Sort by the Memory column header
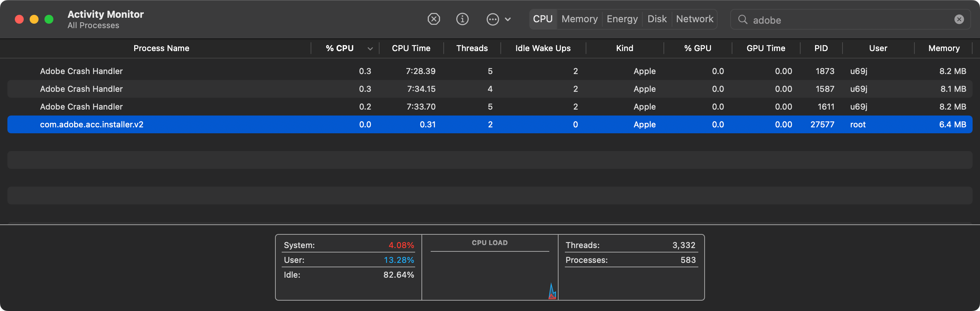 [943, 48]
